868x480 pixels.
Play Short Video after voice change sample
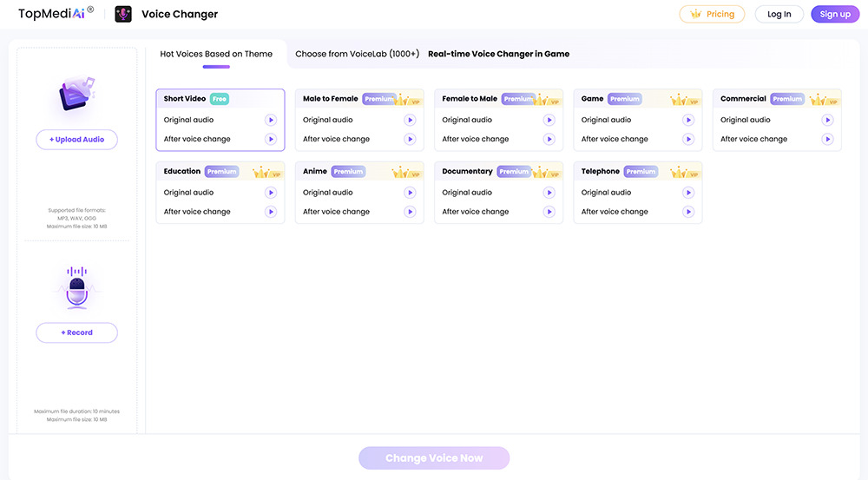pyautogui.click(x=271, y=139)
